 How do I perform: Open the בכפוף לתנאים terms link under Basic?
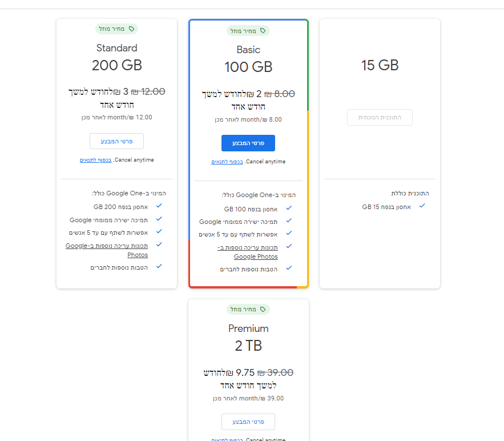pos(227,162)
